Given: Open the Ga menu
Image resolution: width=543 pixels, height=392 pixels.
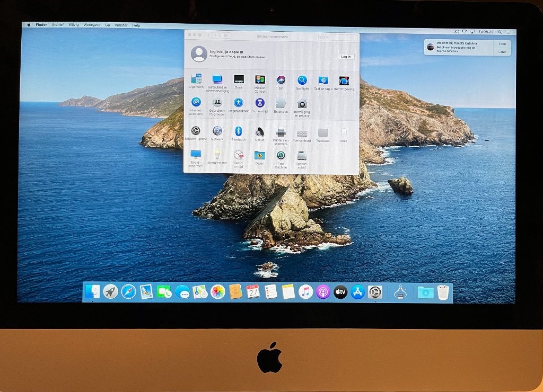Looking at the screenshot, I should point(108,25).
